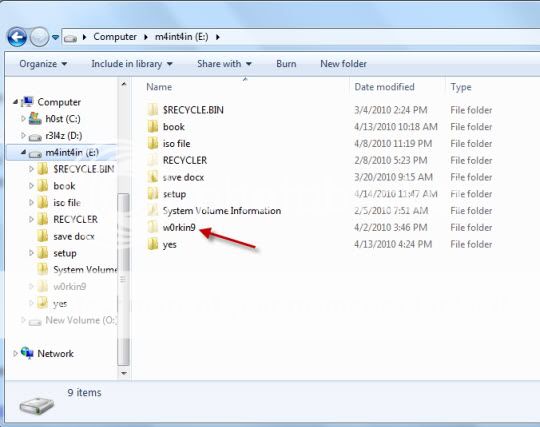
Task: Select the $RECYCLE.BIN folder icon in file list
Action: click(152, 110)
